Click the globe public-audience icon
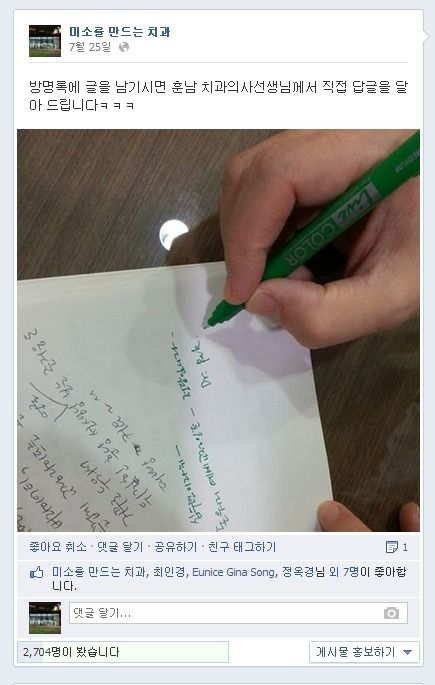 point(124,47)
